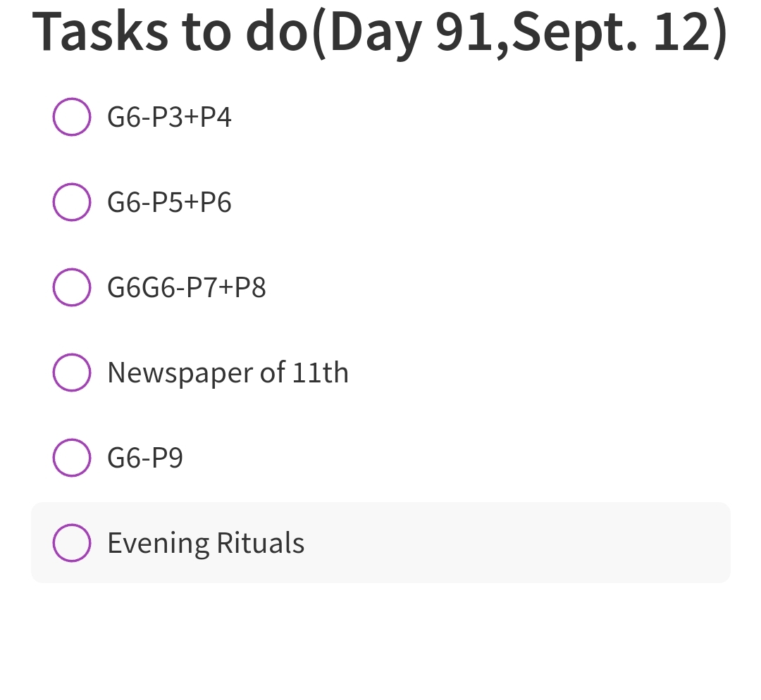Screen dimensions: 761x700
Task: Open the G6-P3+P4 task text
Action: click(169, 117)
